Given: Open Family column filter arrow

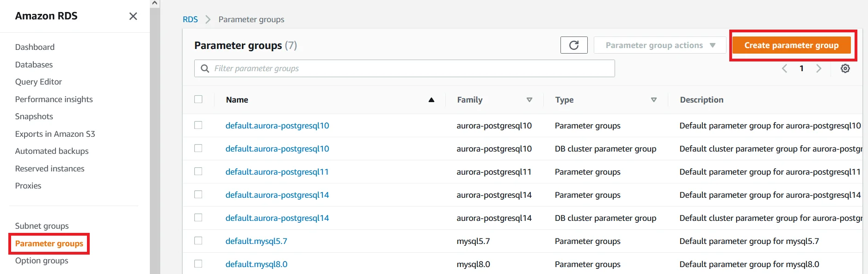Looking at the screenshot, I should click(x=529, y=100).
